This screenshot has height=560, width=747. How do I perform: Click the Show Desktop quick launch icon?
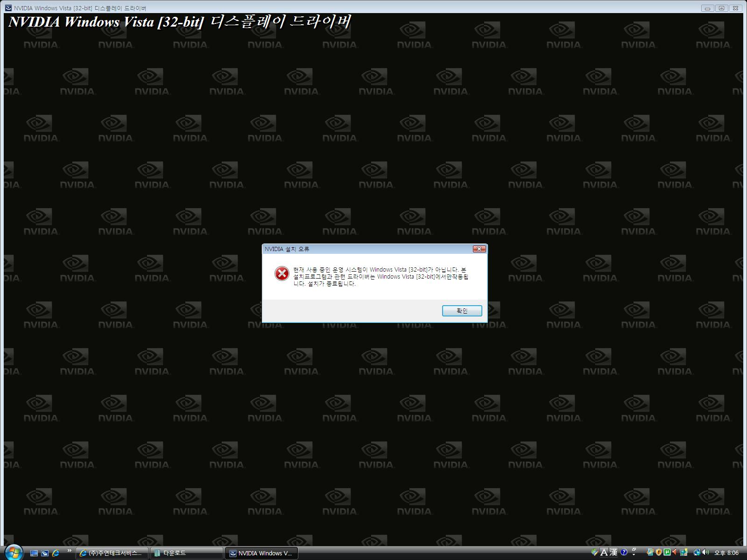[34, 553]
